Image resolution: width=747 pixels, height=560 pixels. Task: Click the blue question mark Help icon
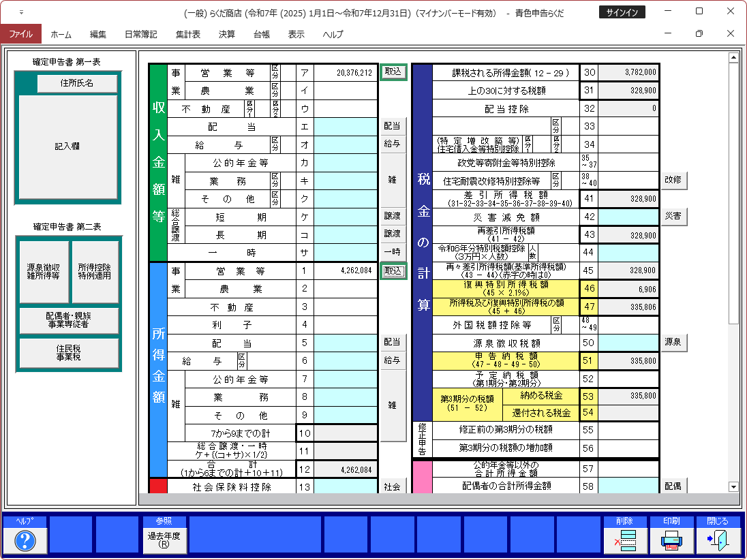pyautogui.click(x=25, y=540)
